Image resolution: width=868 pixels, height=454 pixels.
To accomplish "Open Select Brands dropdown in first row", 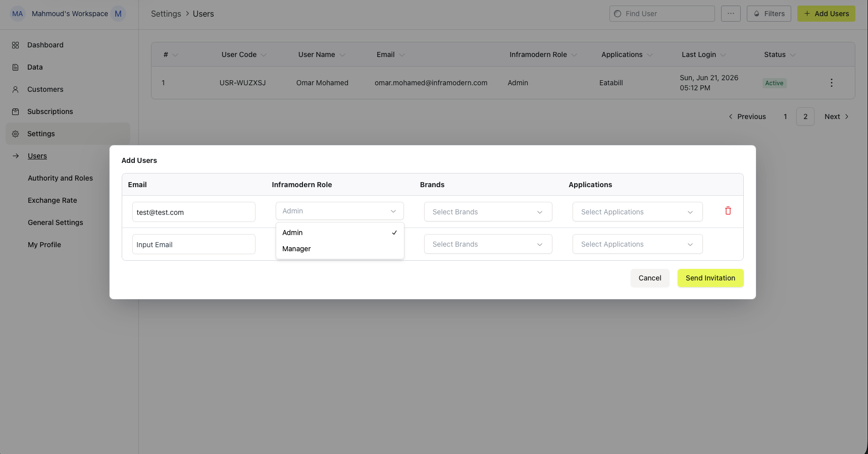I will tap(488, 212).
